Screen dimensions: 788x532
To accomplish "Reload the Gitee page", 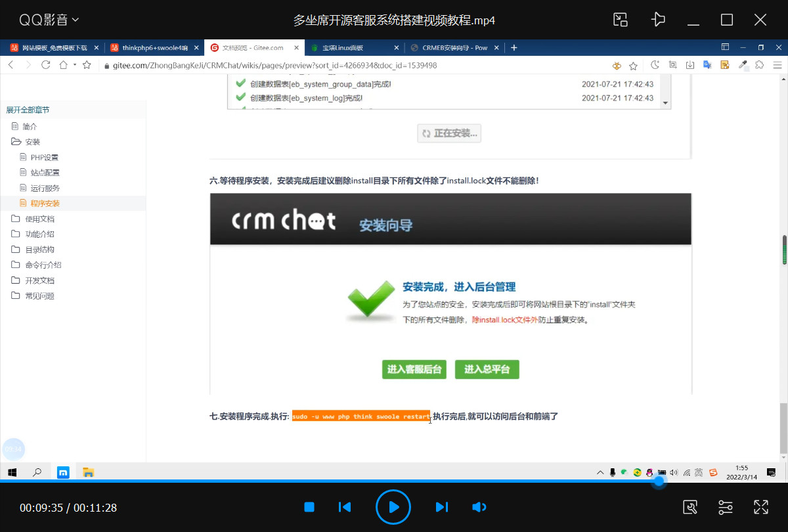I will pos(46,65).
